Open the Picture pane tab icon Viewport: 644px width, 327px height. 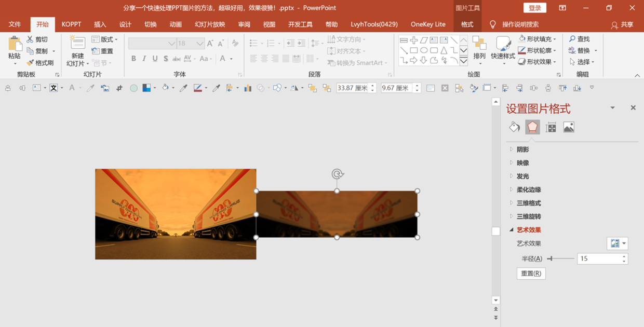pyautogui.click(x=569, y=127)
